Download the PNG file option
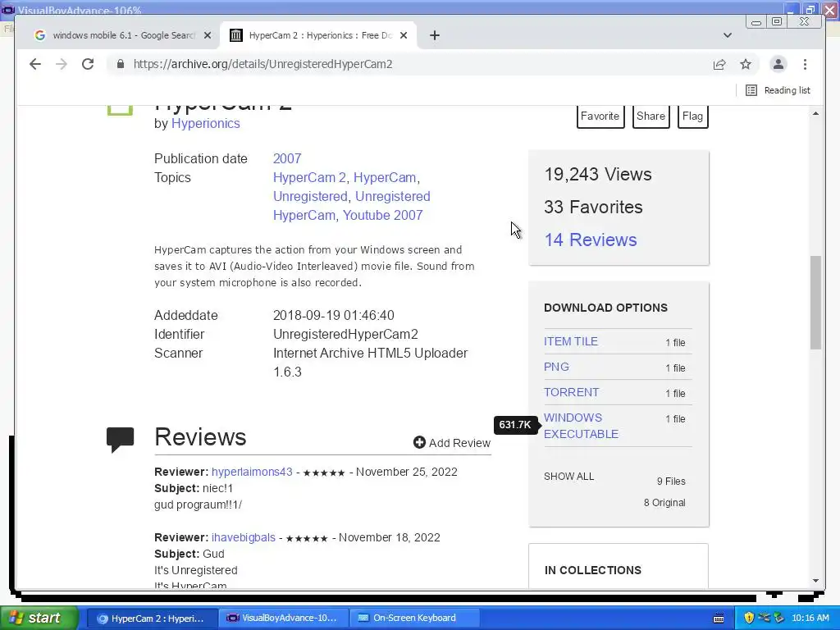 point(556,367)
